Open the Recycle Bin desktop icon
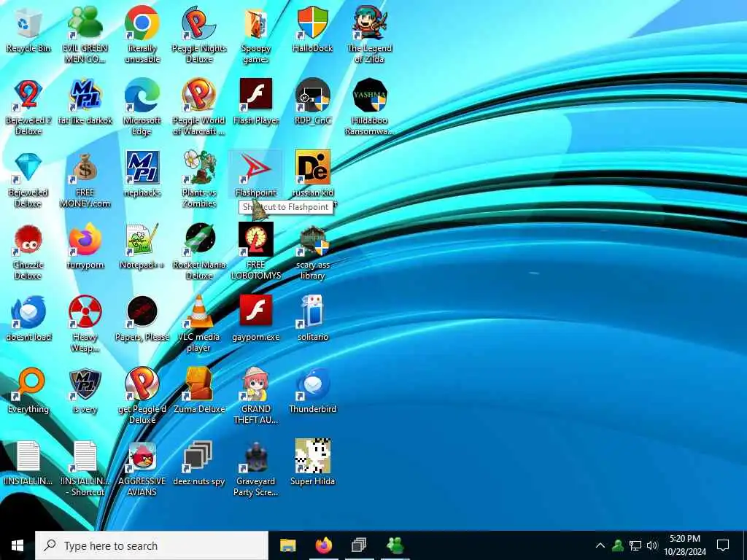The image size is (747, 560). 28,31
